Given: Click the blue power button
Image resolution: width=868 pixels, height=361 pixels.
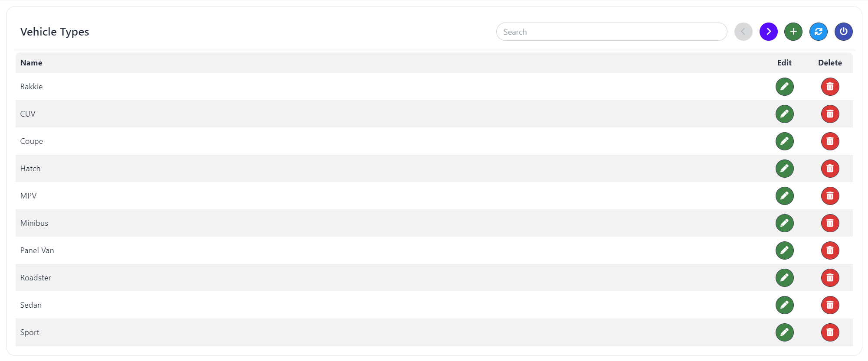Looking at the screenshot, I should click(x=843, y=32).
